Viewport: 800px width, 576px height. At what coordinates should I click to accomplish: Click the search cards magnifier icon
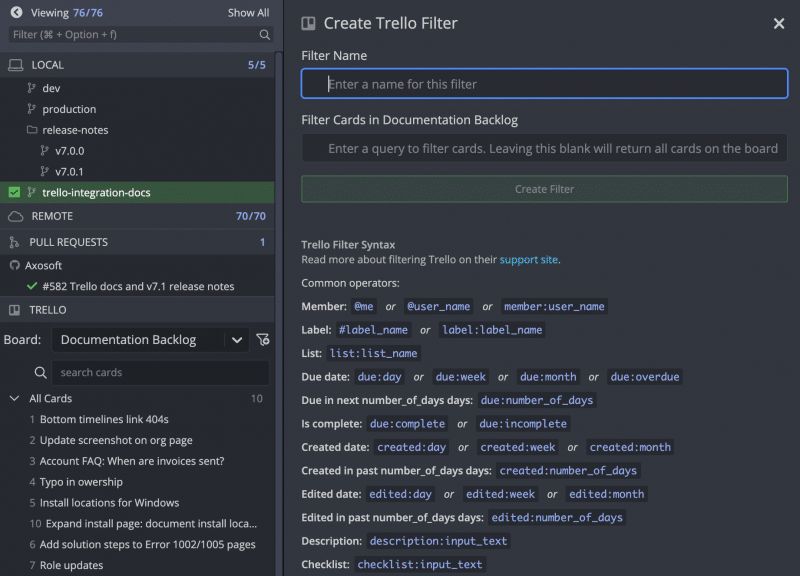(40, 372)
